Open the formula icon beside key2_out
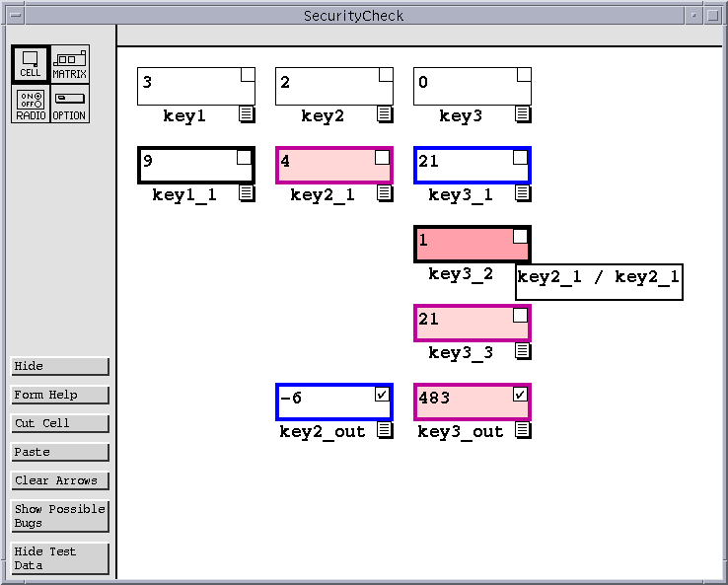Image resolution: width=728 pixels, height=585 pixels. (x=385, y=430)
